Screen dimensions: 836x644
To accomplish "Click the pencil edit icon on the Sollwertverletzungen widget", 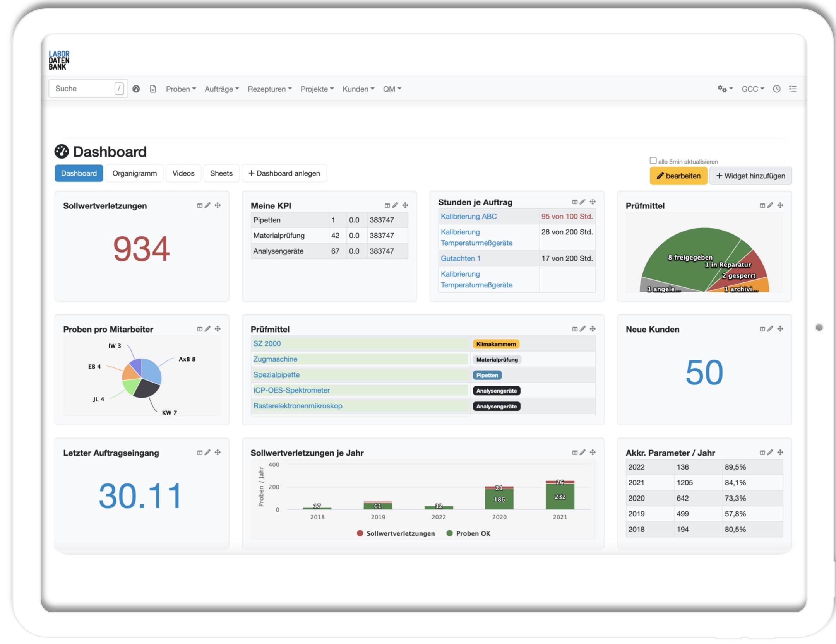I will pyautogui.click(x=208, y=205).
